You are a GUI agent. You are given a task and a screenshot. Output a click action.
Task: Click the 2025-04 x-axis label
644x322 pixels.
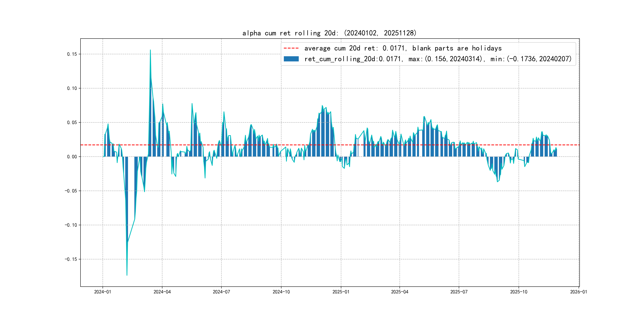(400, 292)
